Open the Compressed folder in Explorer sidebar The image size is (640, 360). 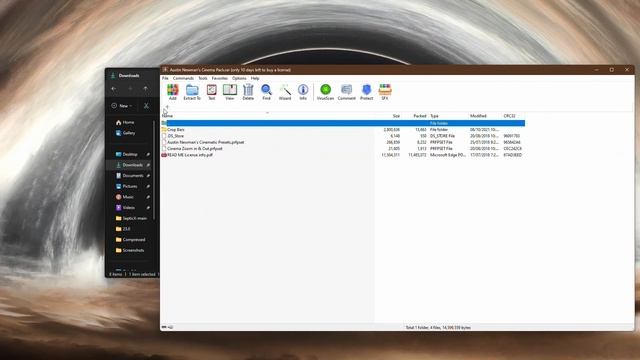point(130,240)
